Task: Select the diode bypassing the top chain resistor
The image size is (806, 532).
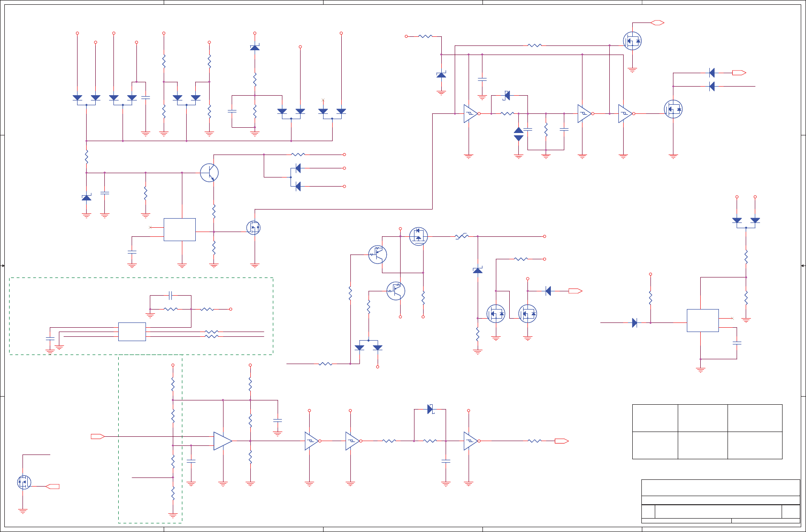Action: pyautogui.click(x=507, y=96)
